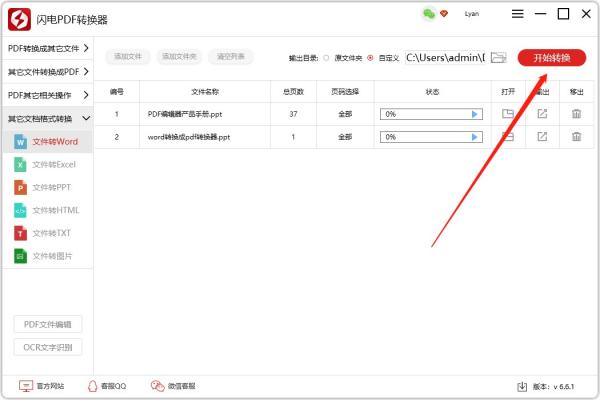
Task: Choose 文件转PPT menu label
Action: coord(52,188)
